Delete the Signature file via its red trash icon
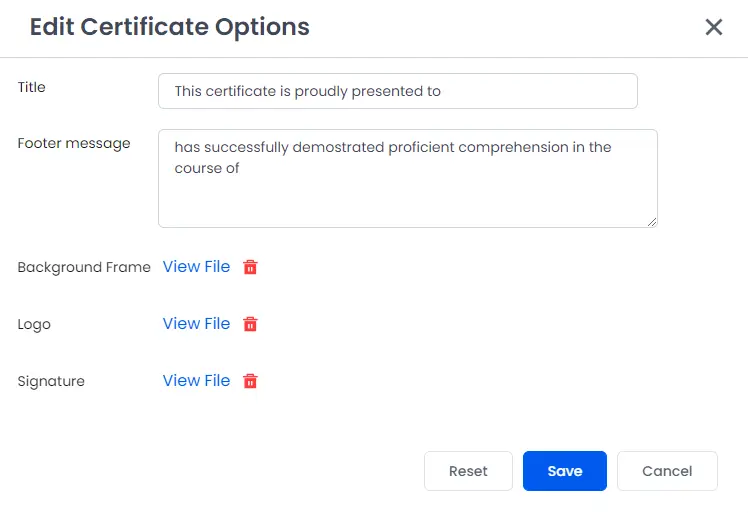Viewport: 748px width, 518px height. tap(250, 381)
